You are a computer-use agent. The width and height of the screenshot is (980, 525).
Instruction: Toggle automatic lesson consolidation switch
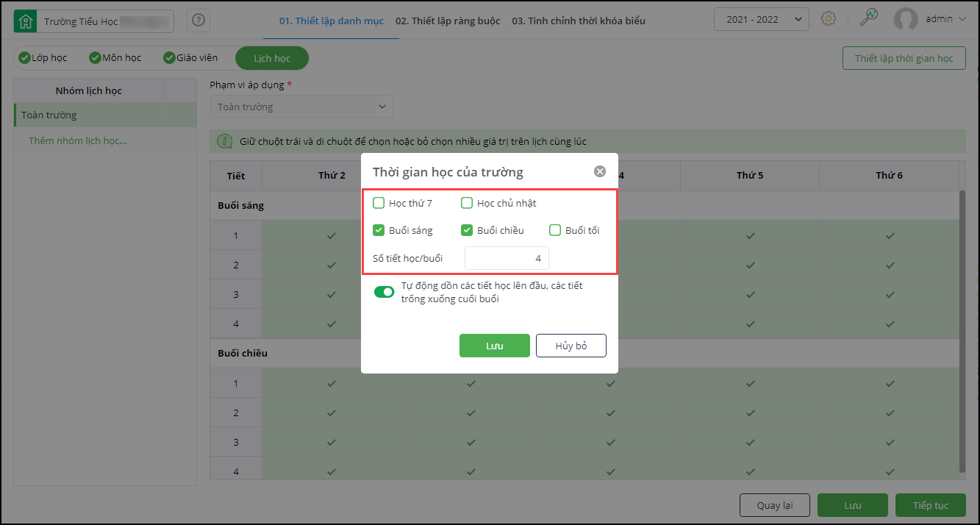tap(385, 292)
